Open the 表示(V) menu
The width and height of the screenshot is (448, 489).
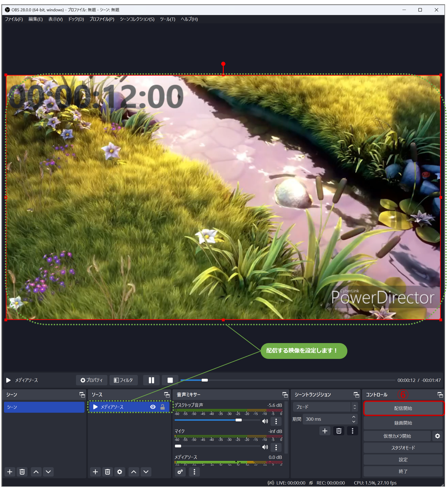[55, 19]
